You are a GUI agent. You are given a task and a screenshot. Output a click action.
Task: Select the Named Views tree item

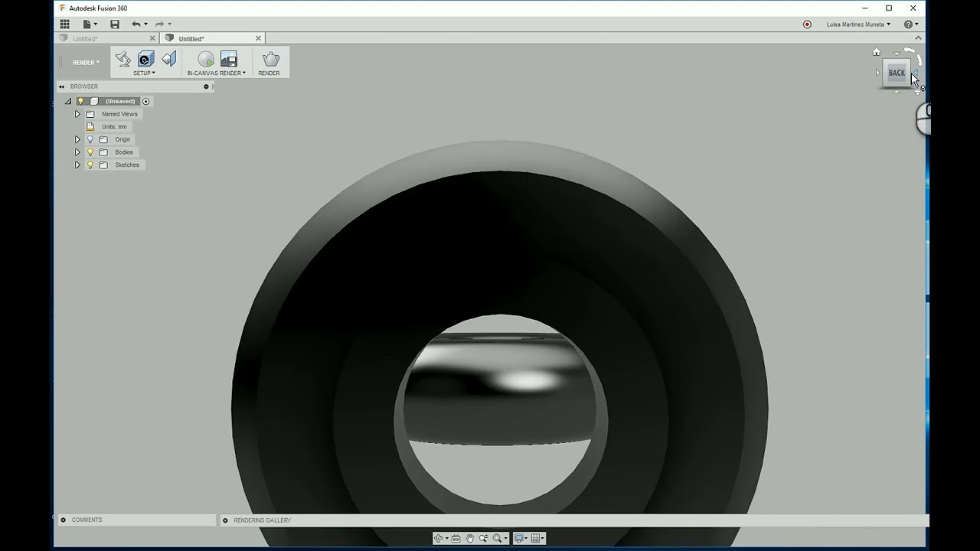coord(119,114)
